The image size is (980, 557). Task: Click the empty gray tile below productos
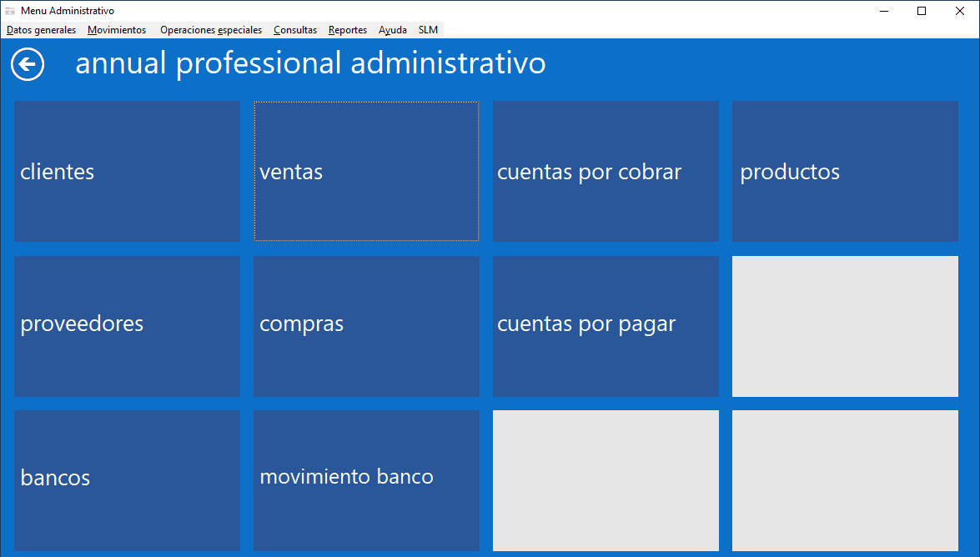[845, 326]
